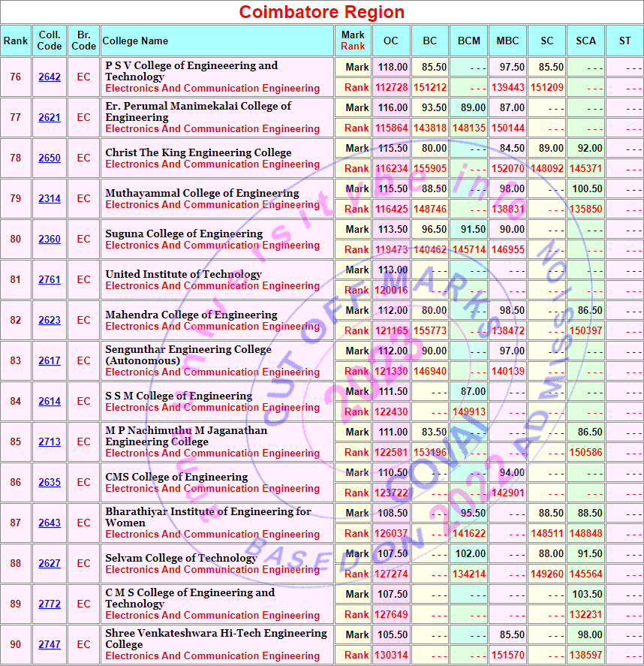Click college code 2772 link

coord(50,604)
